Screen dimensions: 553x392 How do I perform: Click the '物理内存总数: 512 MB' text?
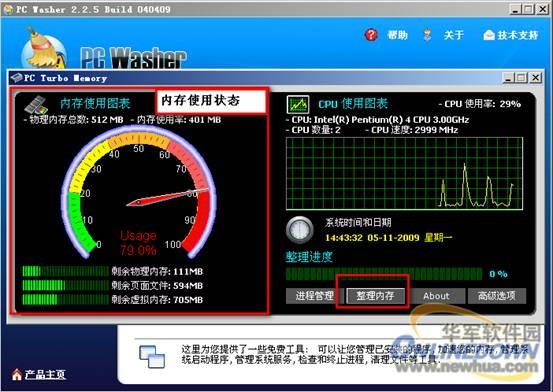tap(74, 120)
